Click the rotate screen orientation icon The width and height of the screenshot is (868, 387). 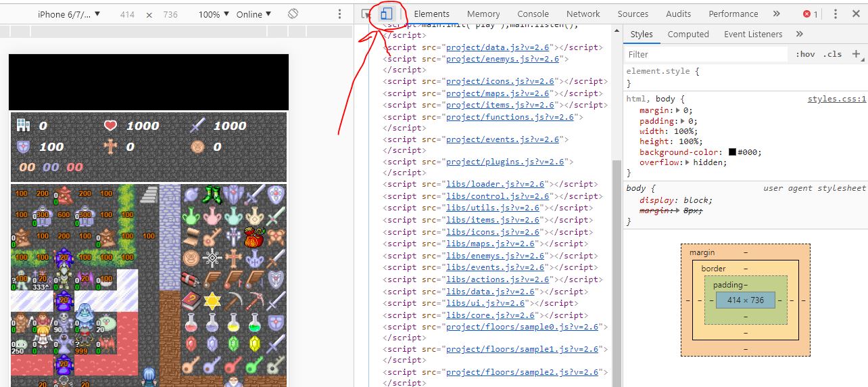point(293,14)
